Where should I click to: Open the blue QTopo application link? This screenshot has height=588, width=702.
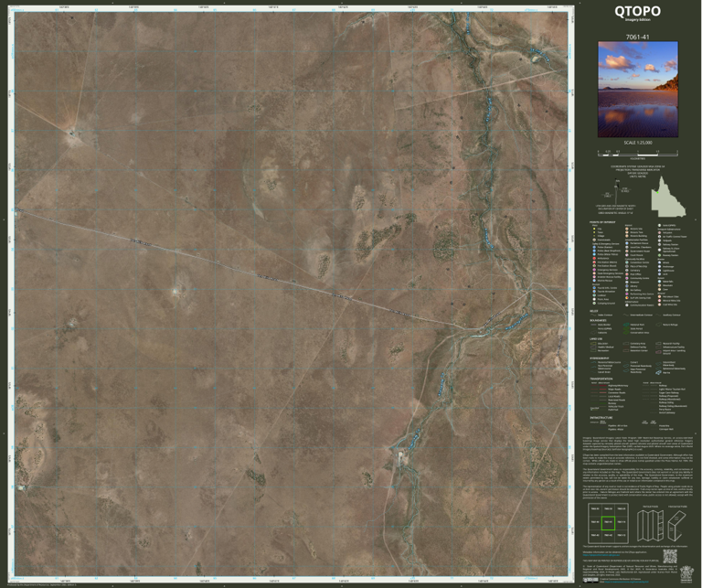coord(601,555)
